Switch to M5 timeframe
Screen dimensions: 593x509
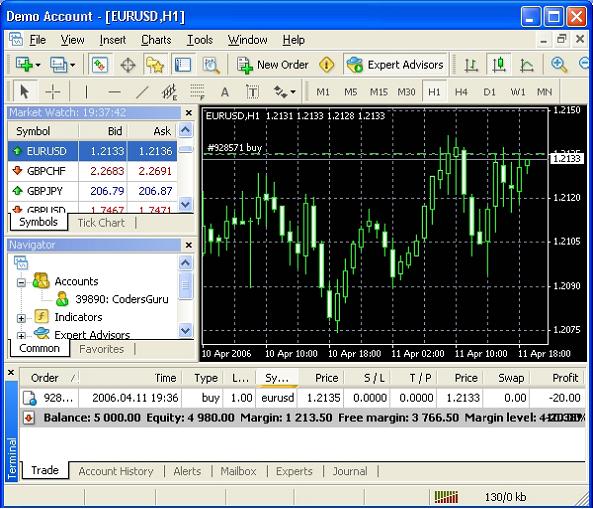pyautogui.click(x=351, y=92)
